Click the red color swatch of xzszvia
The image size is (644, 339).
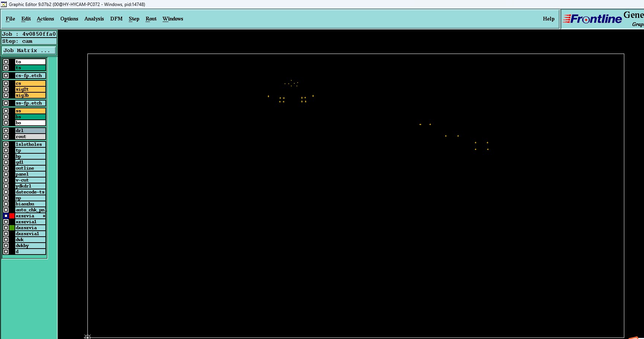[x=12, y=216]
